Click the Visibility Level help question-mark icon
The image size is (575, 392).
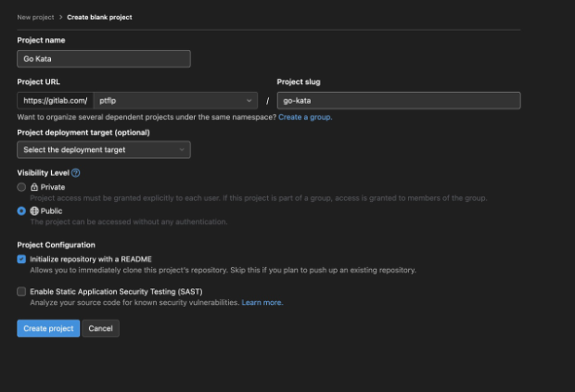point(76,172)
